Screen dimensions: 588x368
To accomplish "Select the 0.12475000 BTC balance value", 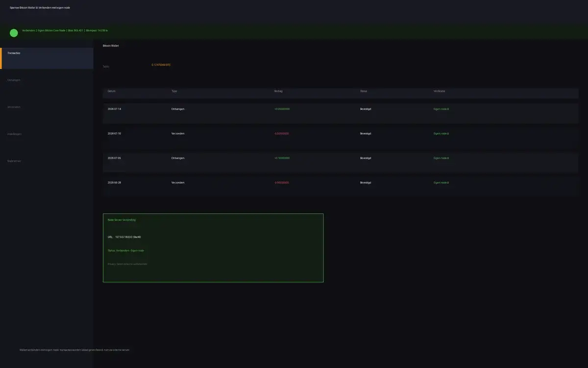I will coord(161,65).
